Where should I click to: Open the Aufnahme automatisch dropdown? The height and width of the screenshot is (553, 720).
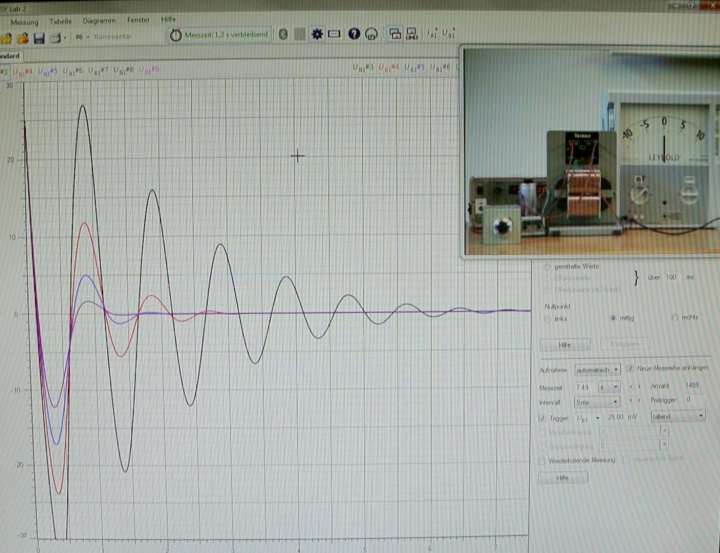597,370
